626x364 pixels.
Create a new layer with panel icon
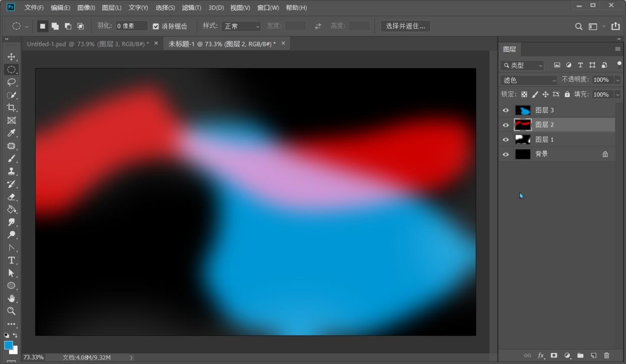594,355
